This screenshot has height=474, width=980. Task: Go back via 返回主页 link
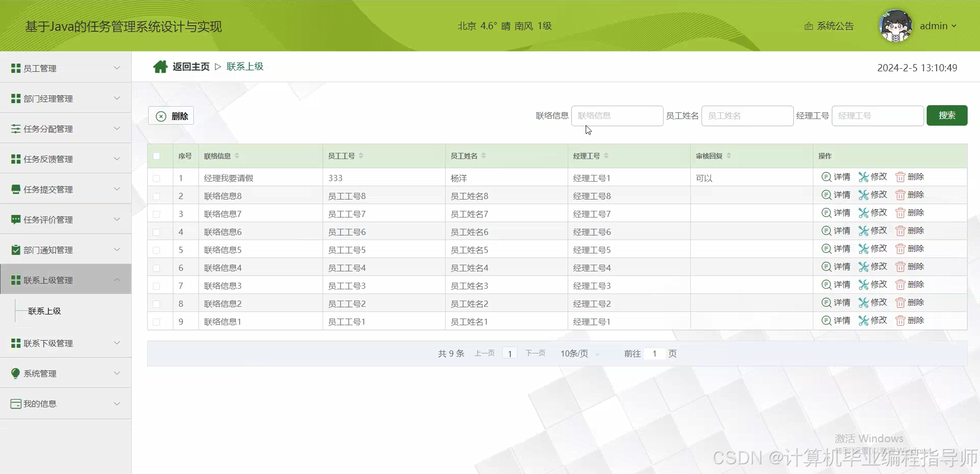191,67
